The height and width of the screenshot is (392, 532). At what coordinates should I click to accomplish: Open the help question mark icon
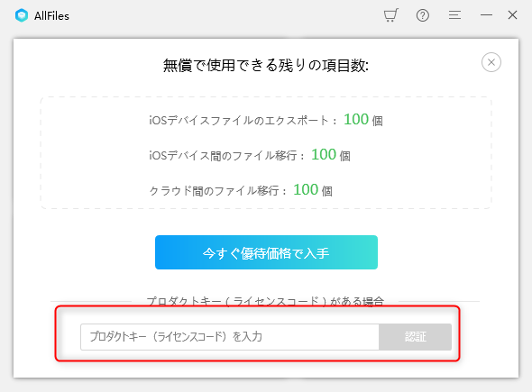[422, 15]
